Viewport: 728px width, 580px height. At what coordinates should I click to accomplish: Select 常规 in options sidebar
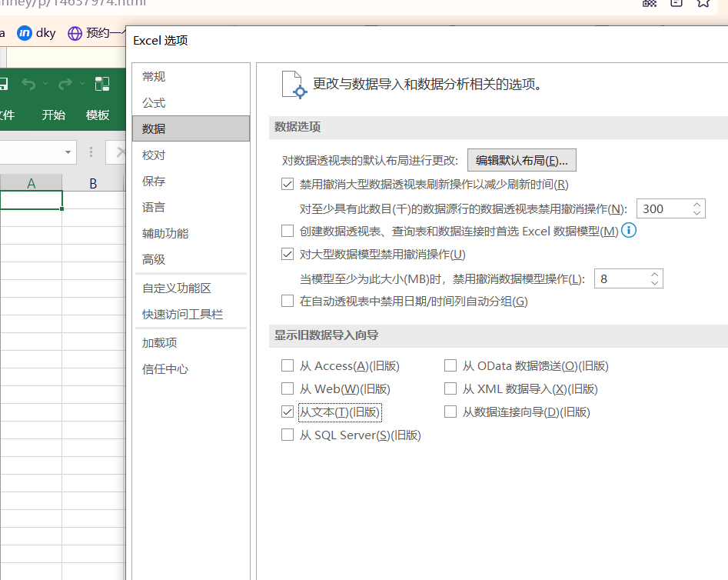coord(191,76)
